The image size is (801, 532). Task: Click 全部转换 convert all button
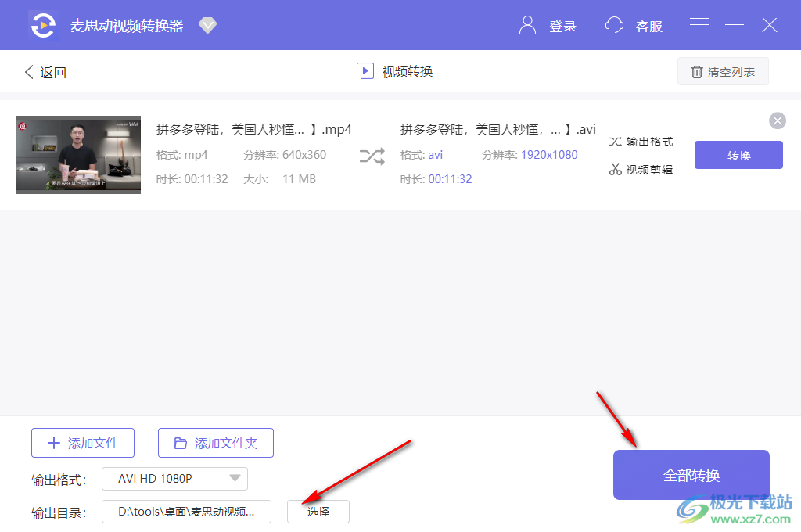coord(691,475)
